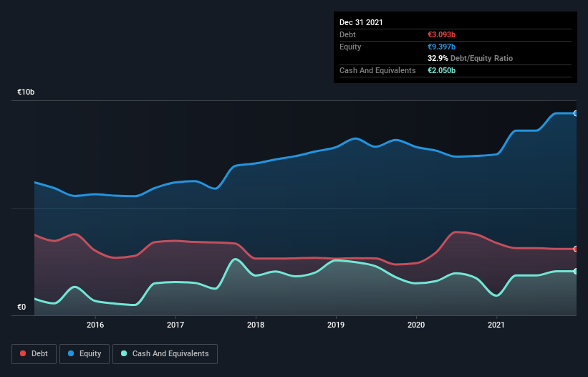This screenshot has width=588, height=377.
Task: Click the Debt endpoint marker on the chart
Action: pyautogui.click(x=576, y=249)
